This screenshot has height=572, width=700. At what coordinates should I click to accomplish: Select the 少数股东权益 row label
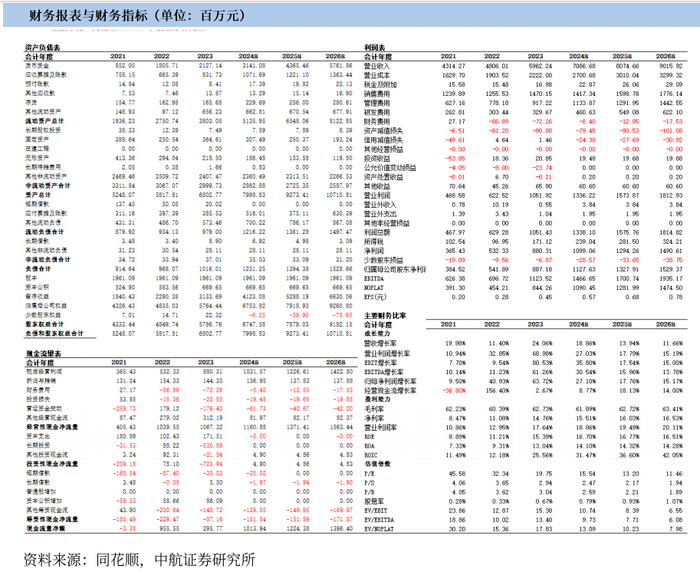[43, 315]
